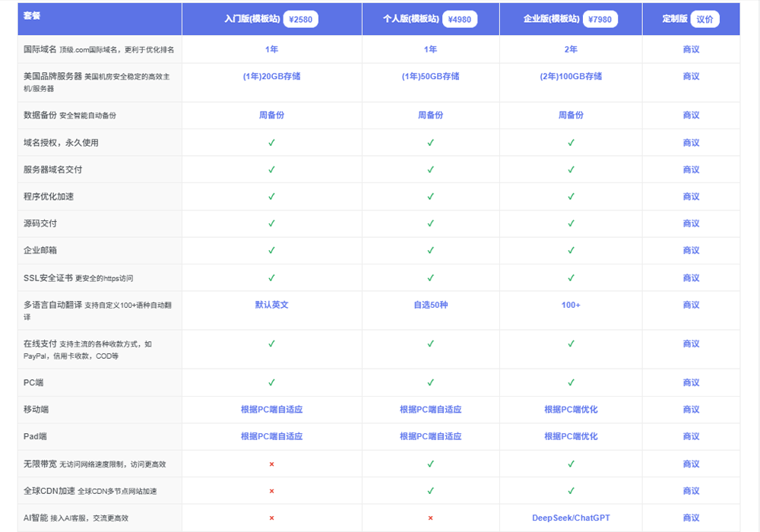Click the green check for 在线支付 in 企业版
This screenshot has height=532, width=760.
pos(571,344)
